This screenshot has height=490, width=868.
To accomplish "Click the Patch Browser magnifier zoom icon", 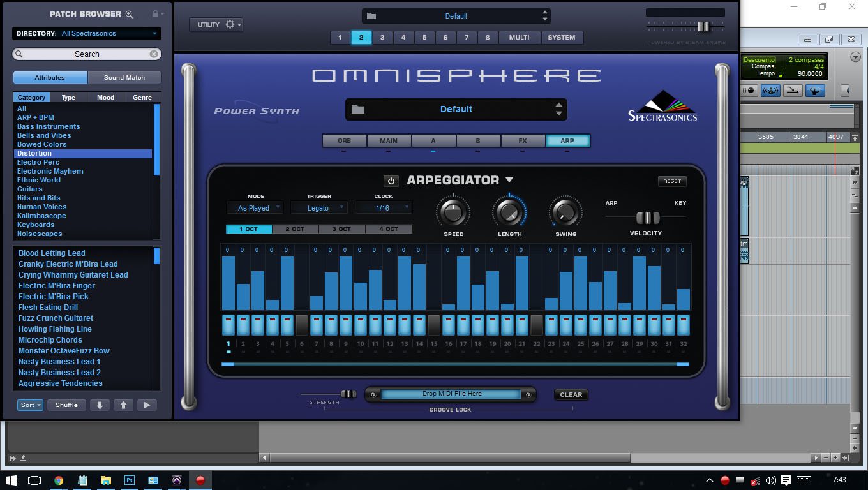I will 130,14.
